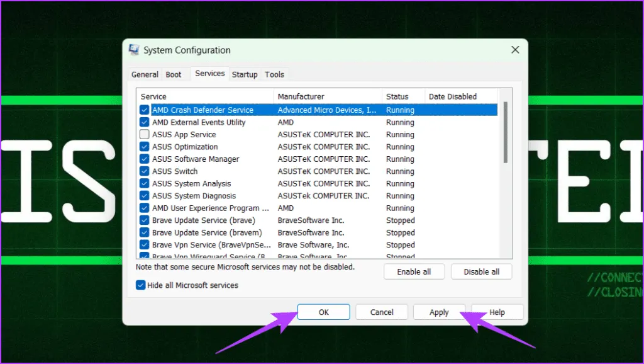Confirm with the OK button
Viewport: 644px width, 364px height.
[323, 312]
